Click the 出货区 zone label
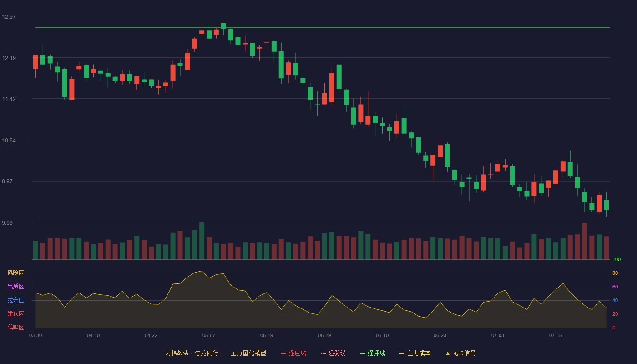The width and height of the screenshot is (637, 364). click(x=15, y=287)
